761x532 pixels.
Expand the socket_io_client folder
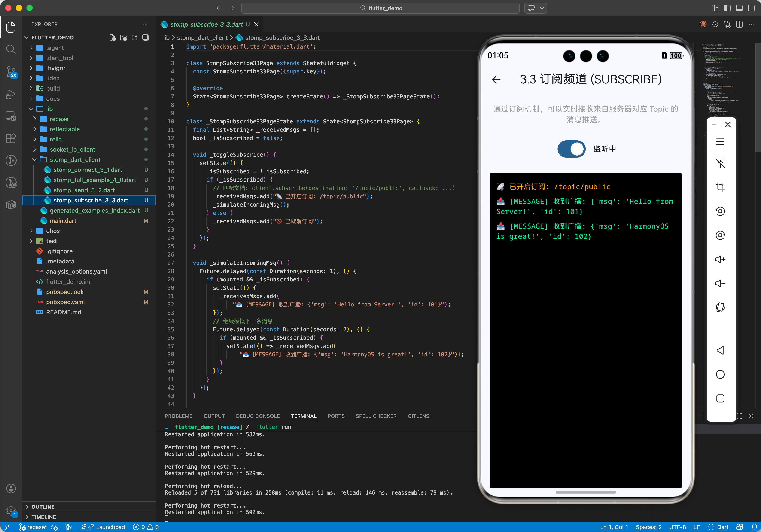coord(72,150)
